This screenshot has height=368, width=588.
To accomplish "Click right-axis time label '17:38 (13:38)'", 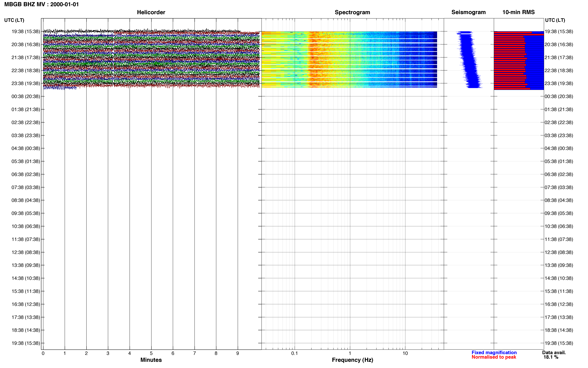I will pos(559,317).
